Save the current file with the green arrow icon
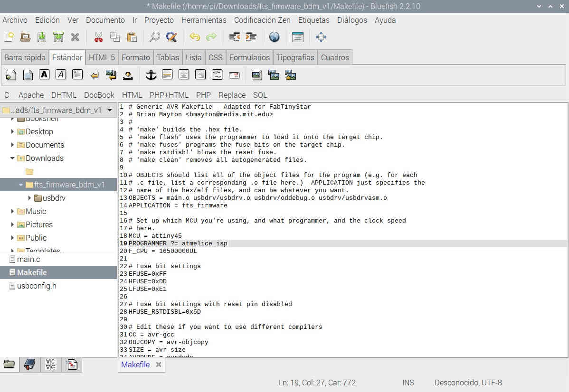The height and width of the screenshot is (392, 569). pos(42,37)
